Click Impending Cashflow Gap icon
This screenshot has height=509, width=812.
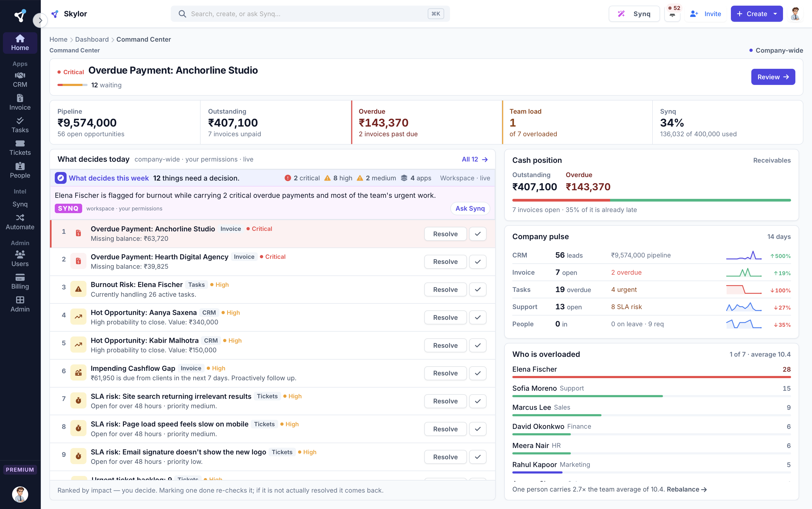coord(78,373)
